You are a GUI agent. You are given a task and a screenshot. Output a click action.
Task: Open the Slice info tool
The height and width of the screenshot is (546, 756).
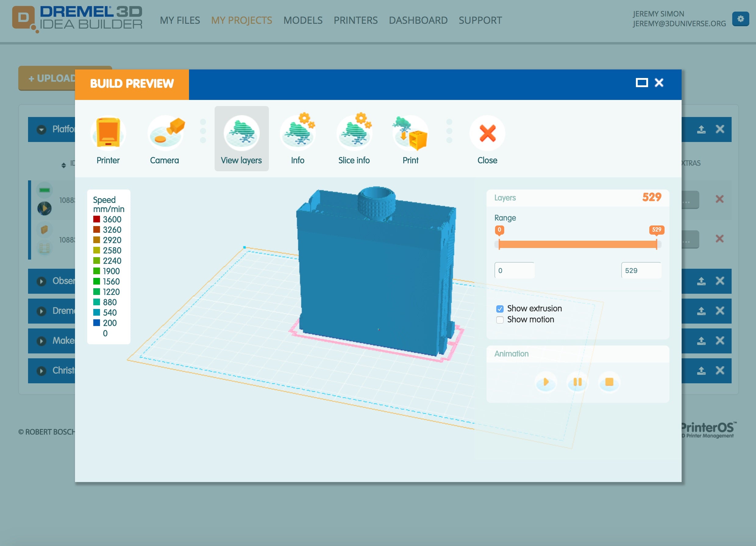(354, 139)
